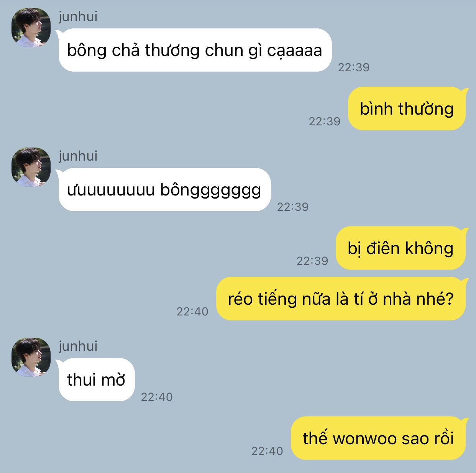Tap the "ưuuuuuuuu bôngggggggg" message bubble

point(164,190)
